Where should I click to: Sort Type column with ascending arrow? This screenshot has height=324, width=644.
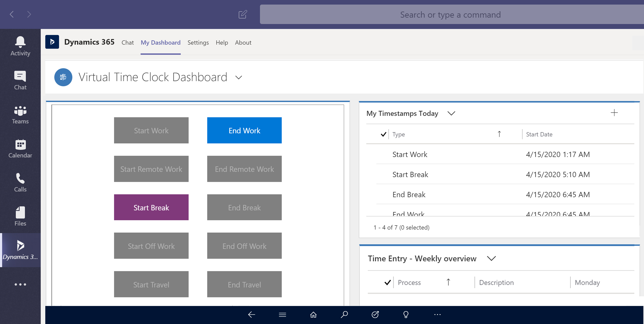499,134
